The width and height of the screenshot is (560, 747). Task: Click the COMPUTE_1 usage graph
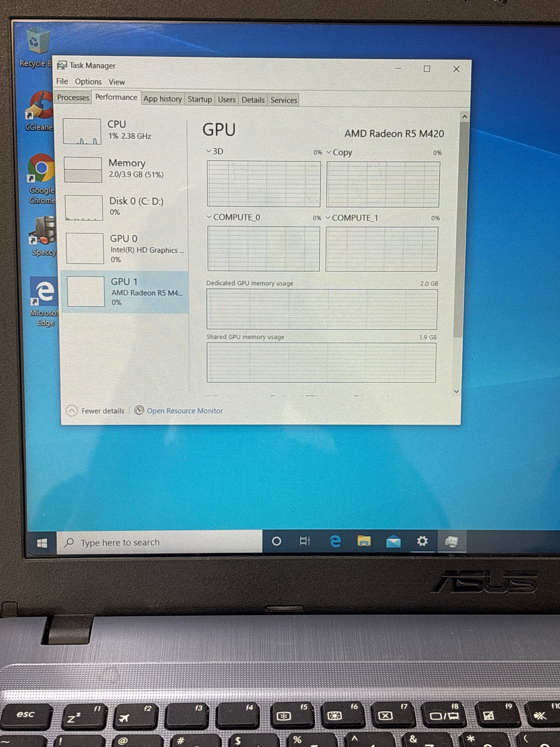(382, 249)
